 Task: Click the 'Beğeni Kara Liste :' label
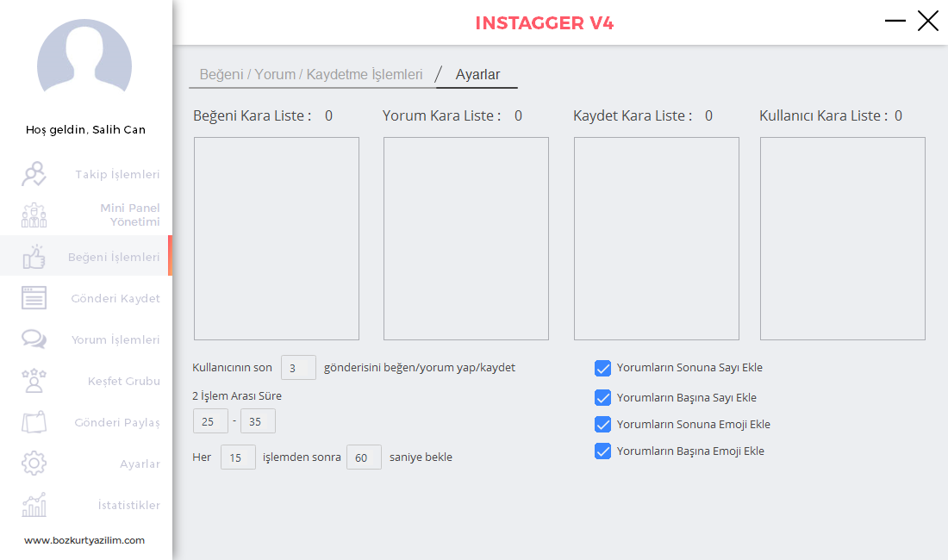point(253,116)
